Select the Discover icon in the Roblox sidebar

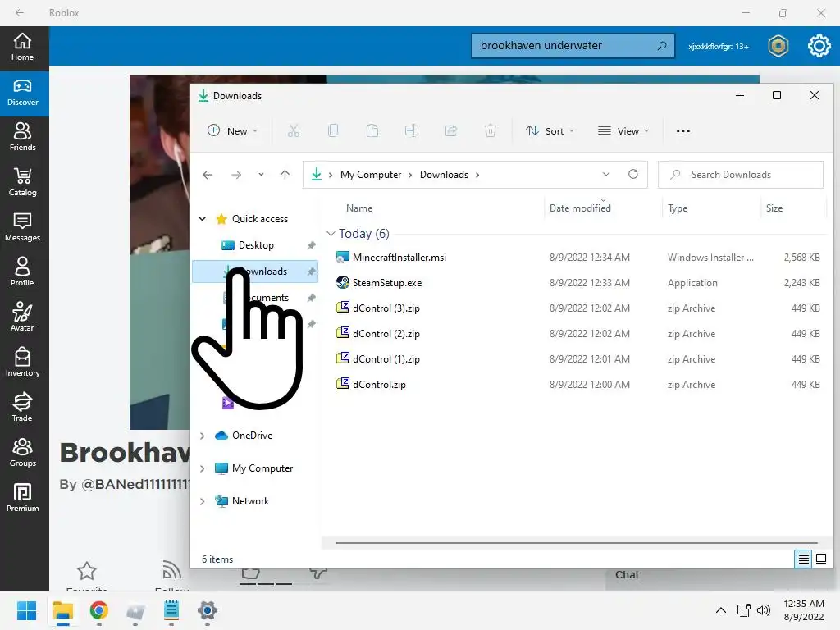point(22,92)
